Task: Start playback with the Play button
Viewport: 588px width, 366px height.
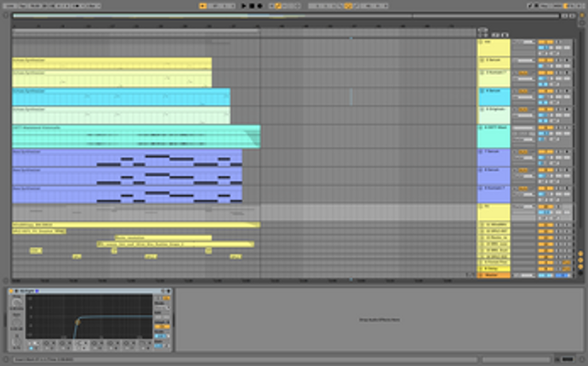Action: tap(243, 6)
